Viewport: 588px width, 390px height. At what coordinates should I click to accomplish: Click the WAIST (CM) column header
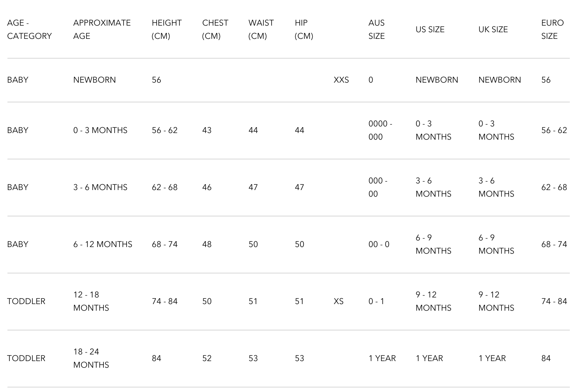[261, 29]
